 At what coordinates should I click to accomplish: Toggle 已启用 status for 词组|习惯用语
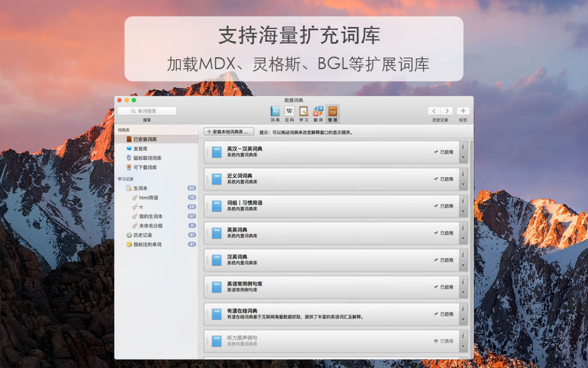click(x=443, y=206)
